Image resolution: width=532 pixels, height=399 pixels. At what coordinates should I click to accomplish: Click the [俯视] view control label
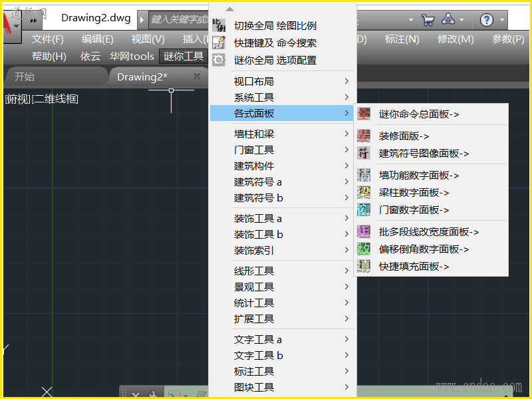tap(18, 99)
